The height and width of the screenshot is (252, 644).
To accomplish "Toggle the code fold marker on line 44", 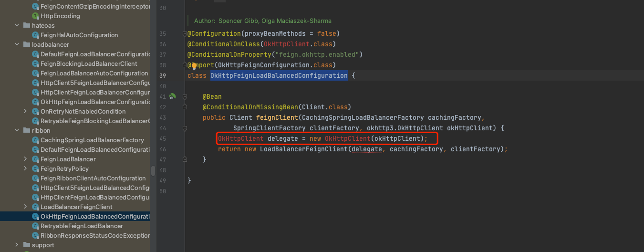I will tap(184, 128).
